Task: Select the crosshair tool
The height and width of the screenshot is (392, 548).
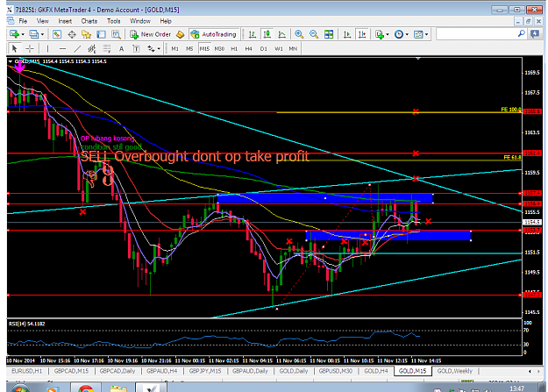Action: (30, 48)
